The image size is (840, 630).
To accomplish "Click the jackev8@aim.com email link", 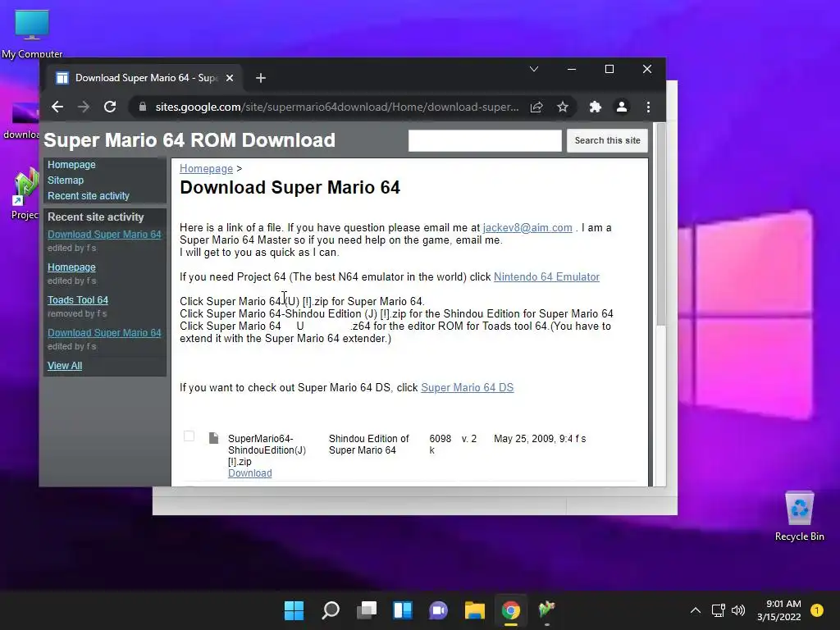I will [x=527, y=228].
